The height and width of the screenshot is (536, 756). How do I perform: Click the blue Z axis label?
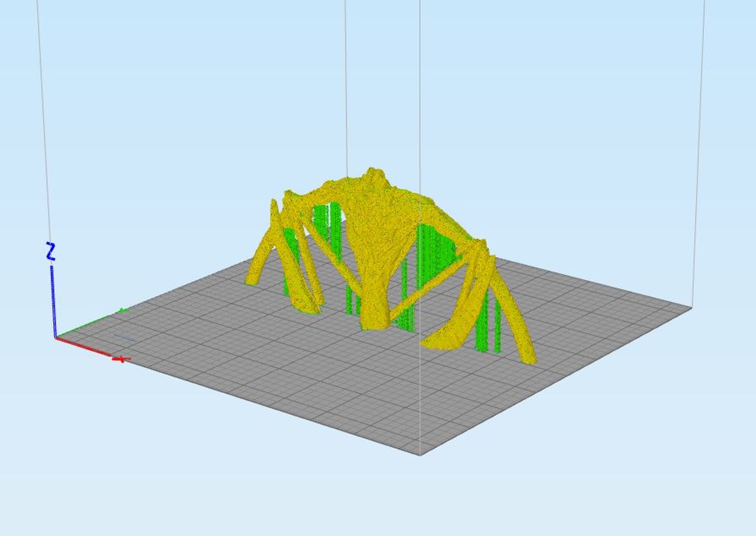[50, 251]
